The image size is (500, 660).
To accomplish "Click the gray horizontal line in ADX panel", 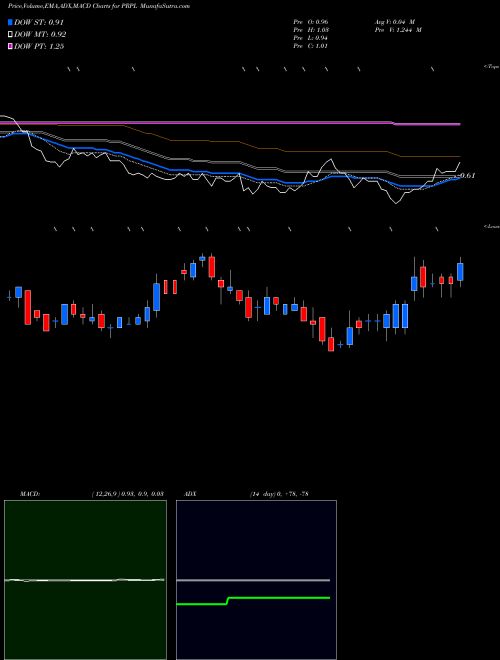I will point(253,580).
